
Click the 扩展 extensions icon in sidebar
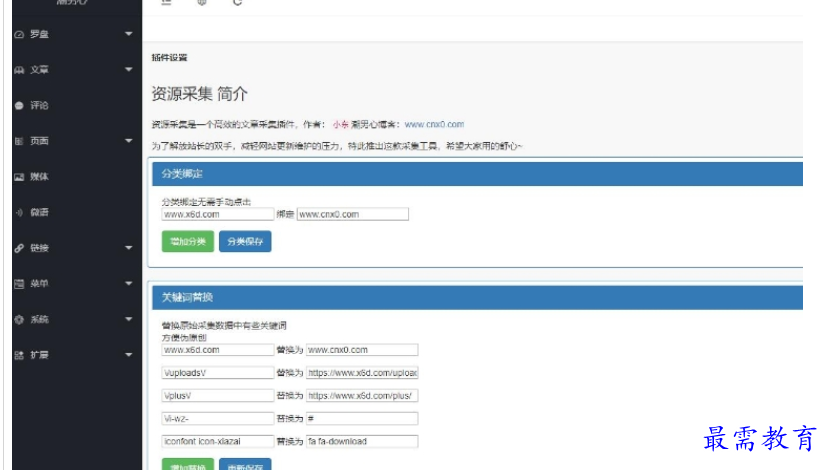click(x=19, y=355)
